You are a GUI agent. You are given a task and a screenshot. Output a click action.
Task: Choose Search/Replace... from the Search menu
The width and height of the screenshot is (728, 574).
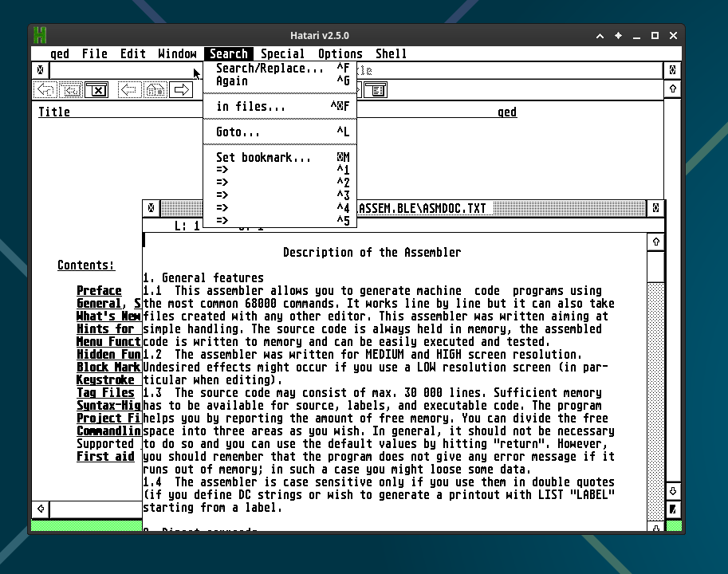(x=270, y=69)
